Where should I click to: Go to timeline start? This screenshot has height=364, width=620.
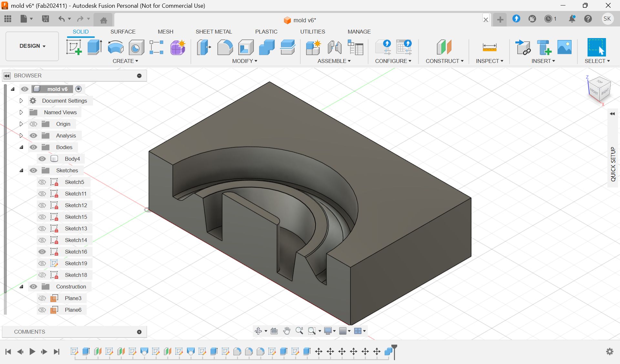tap(8, 351)
